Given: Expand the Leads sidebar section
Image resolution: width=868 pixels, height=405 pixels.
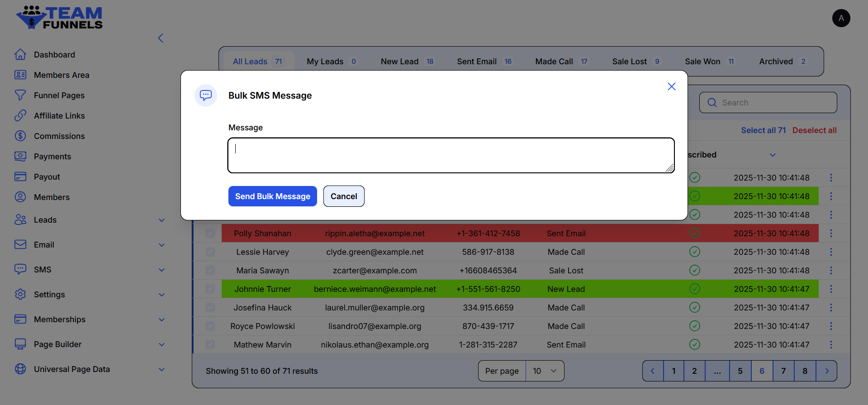Looking at the screenshot, I should [161, 220].
